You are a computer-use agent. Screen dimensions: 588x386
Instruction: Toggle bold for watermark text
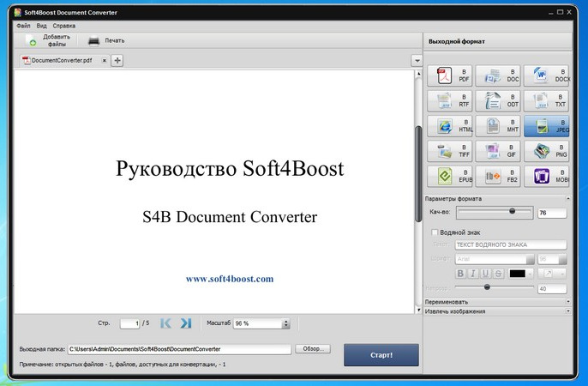click(x=460, y=274)
